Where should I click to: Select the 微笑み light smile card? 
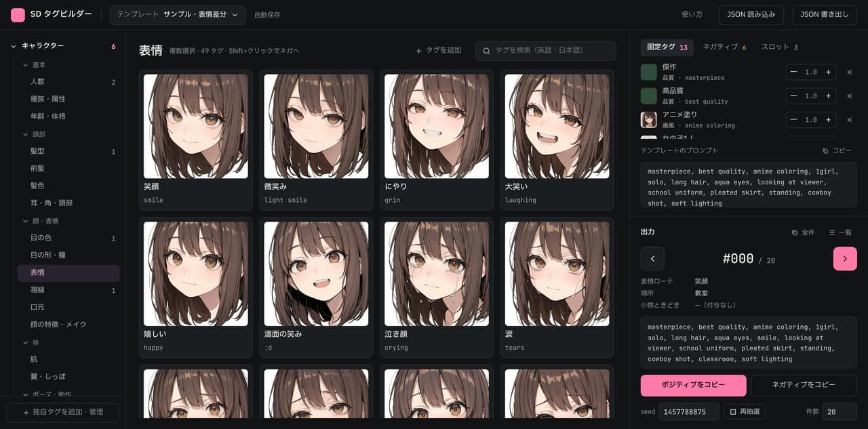click(316, 140)
